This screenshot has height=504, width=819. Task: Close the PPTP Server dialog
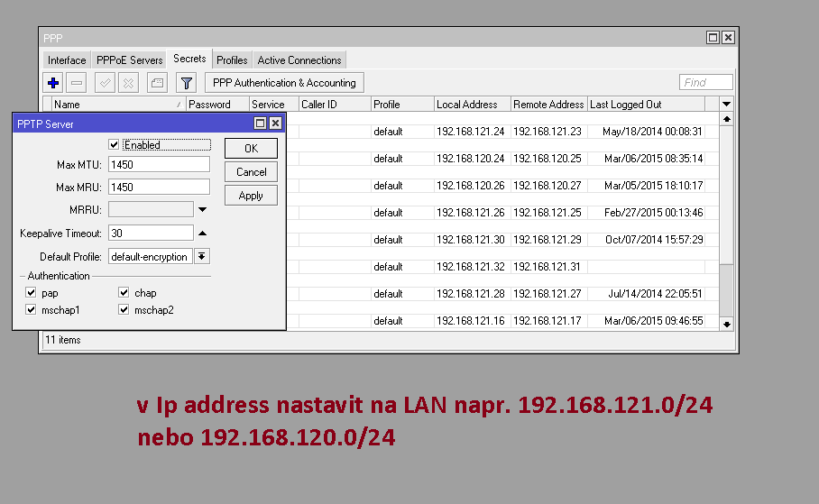[x=276, y=124]
